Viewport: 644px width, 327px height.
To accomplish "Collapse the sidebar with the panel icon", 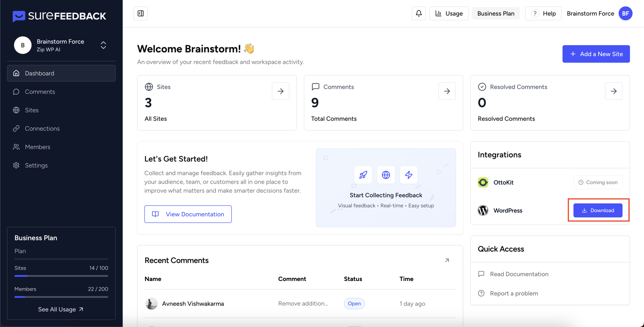I will point(141,13).
